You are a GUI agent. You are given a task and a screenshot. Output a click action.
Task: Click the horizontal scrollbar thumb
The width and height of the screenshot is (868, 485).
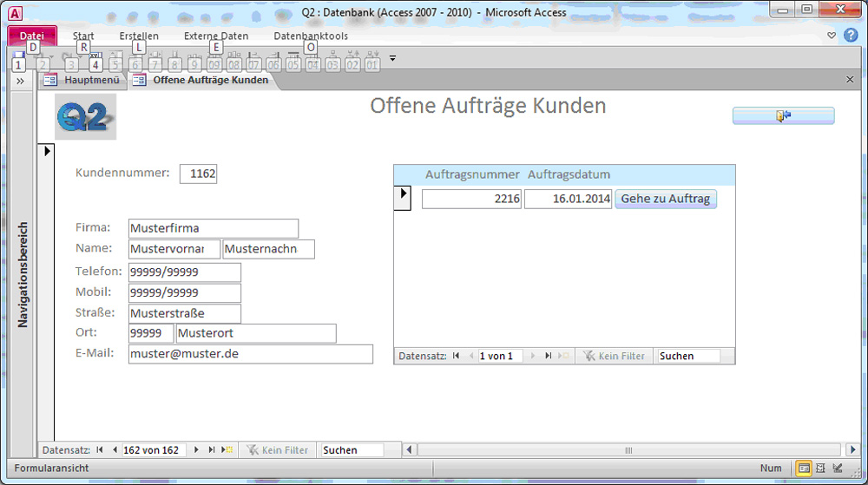click(628, 450)
